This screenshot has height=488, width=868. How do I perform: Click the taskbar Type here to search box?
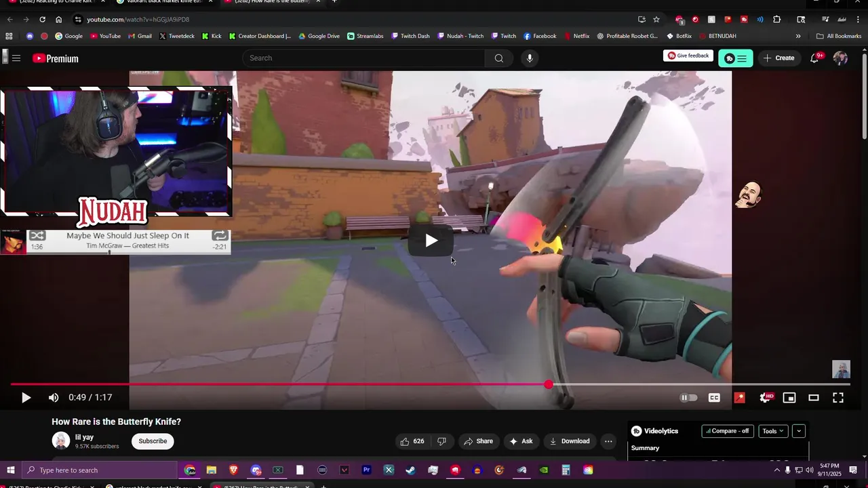tap(99, 470)
